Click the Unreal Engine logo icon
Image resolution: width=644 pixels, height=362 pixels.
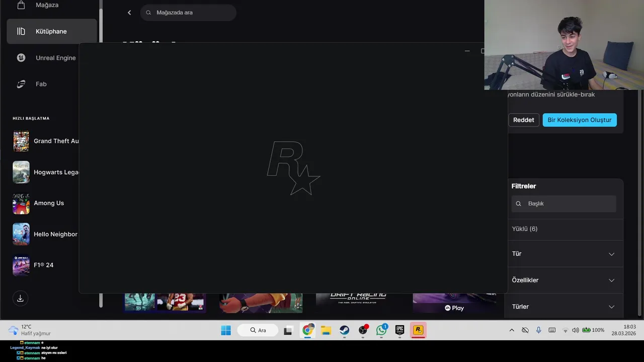(21, 58)
